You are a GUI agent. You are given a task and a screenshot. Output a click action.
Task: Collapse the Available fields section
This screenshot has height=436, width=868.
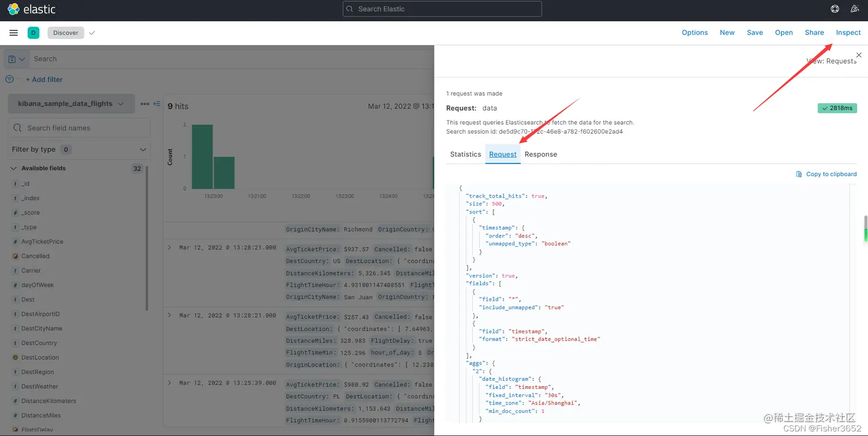(x=13, y=168)
